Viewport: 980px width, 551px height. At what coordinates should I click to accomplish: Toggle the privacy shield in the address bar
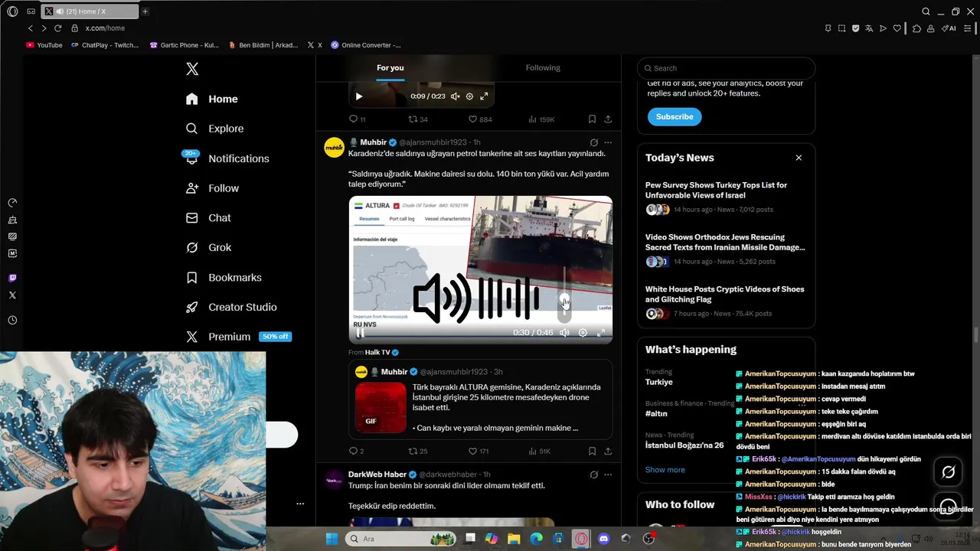coord(855,28)
